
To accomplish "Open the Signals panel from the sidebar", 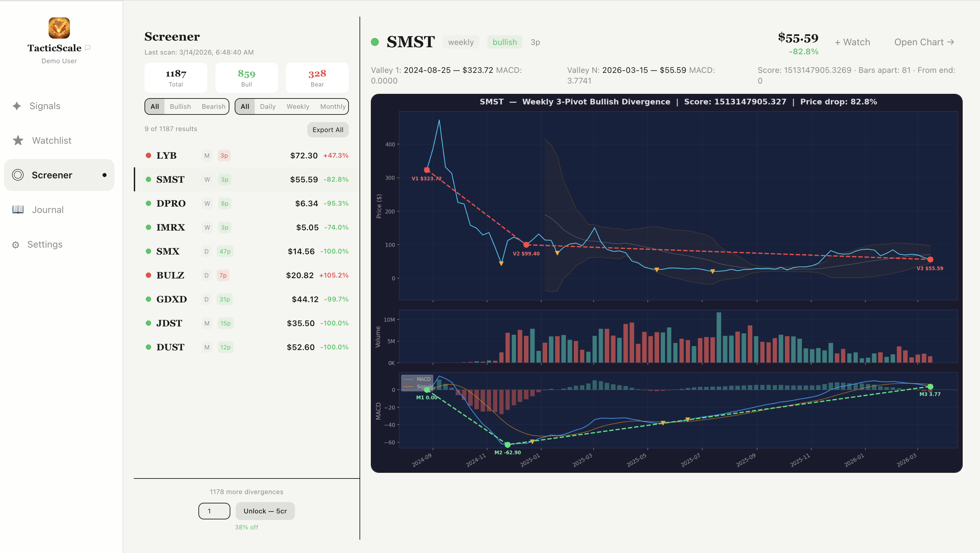I will pos(45,106).
